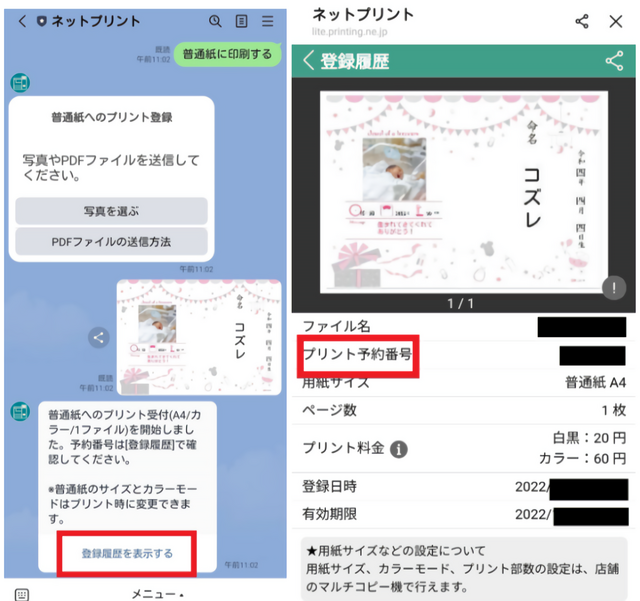Open search in the ネットプリント chat

(x=216, y=21)
